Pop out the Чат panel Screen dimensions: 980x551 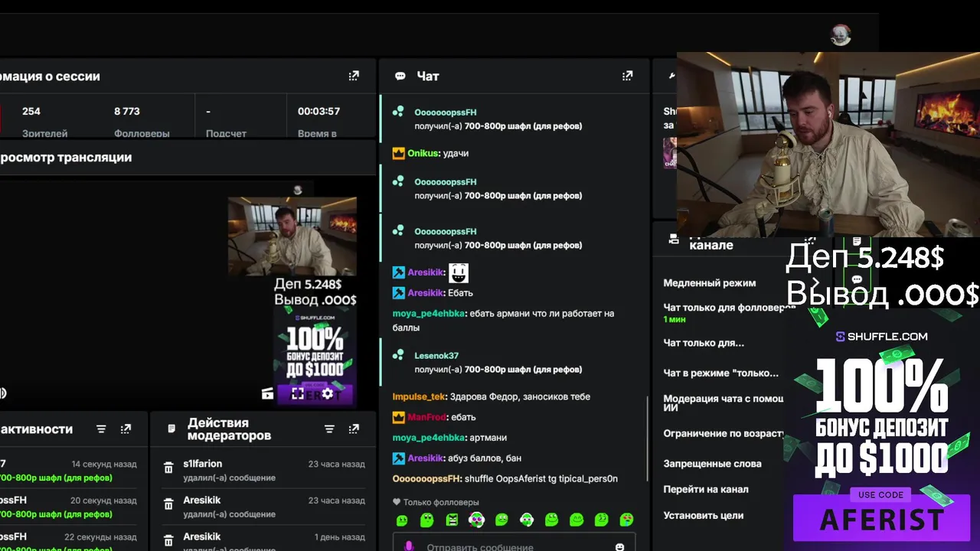pyautogui.click(x=627, y=76)
